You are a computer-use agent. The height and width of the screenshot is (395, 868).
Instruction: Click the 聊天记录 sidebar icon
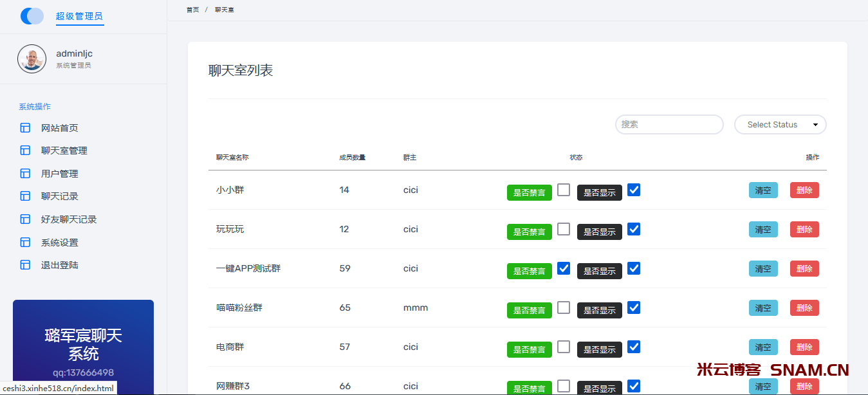(x=25, y=196)
